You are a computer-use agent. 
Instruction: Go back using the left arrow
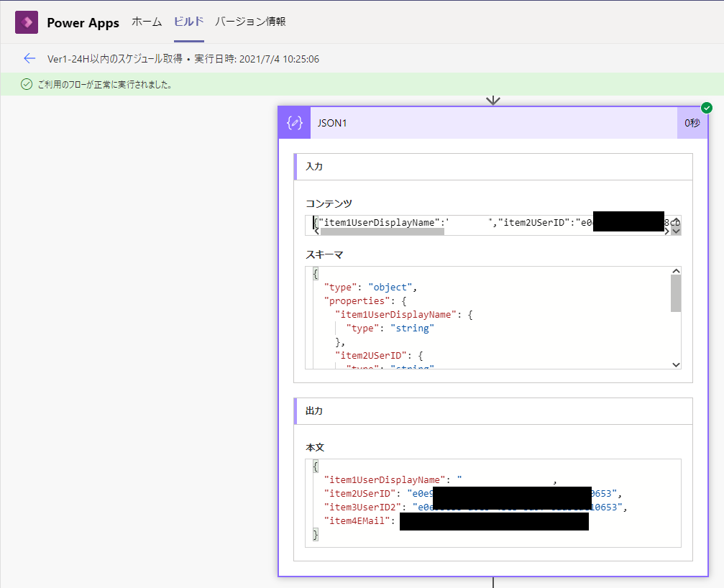pyautogui.click(x=29, y=58)
